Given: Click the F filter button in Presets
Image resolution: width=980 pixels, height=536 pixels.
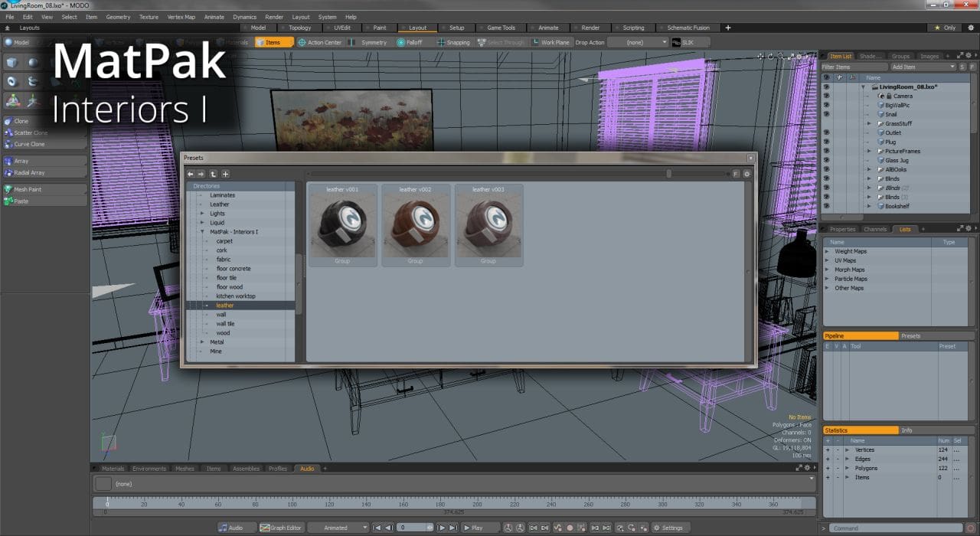Looking at the screenshot, I should click(x=736, y=174).
